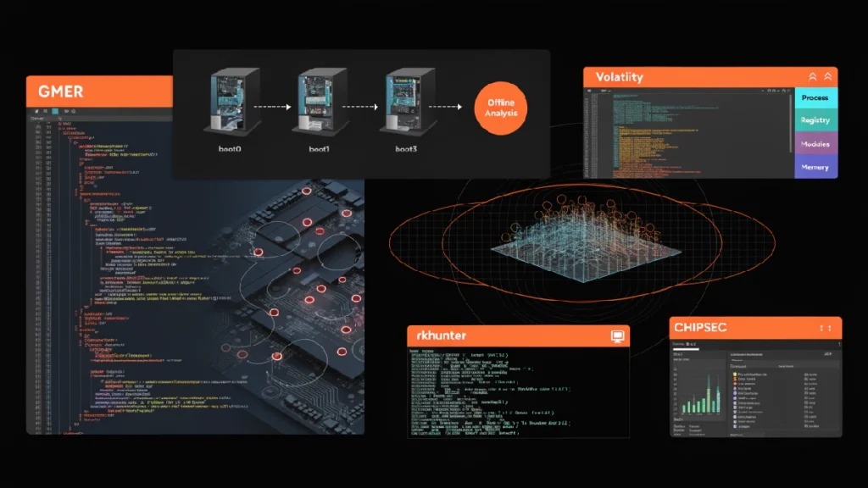Click the tallest bar in CHIPSEC chart
868x488 pixels.
tap(709, 393)
